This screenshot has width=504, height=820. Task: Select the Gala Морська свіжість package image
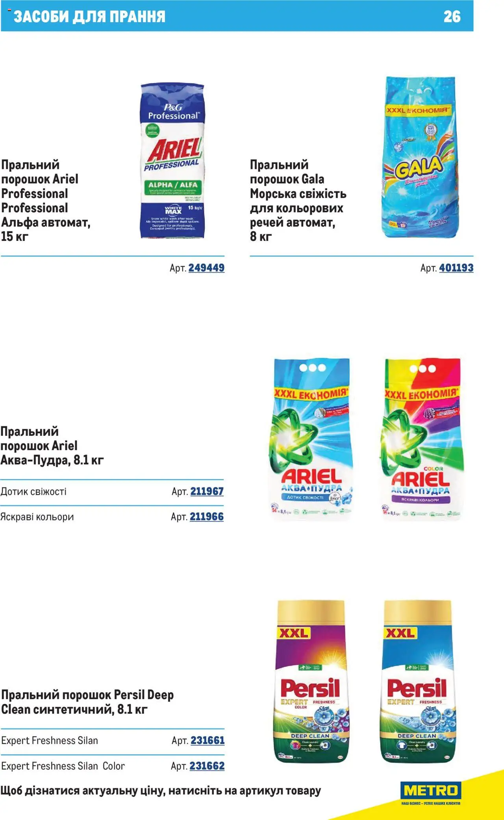click(421, 157)
